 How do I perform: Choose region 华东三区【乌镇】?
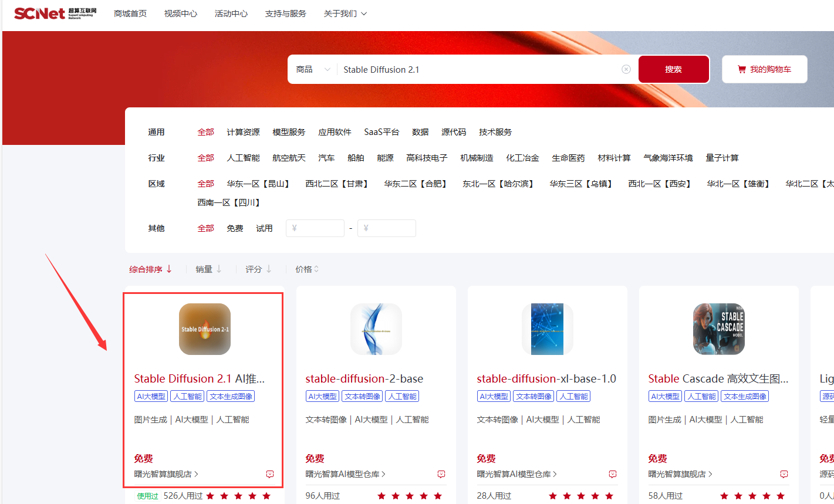[582, 184]
